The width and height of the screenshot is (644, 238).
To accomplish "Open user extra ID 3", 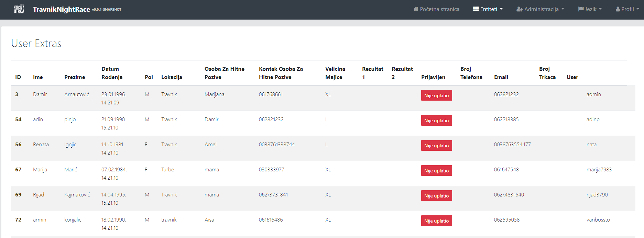I will [17, 94].
